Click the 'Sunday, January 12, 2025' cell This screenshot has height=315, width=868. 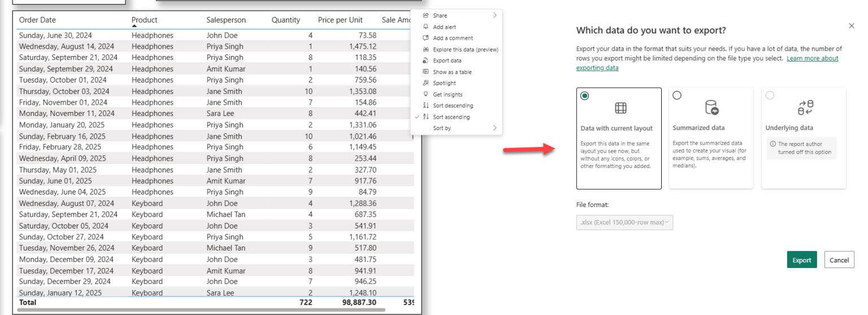coord(59,292)
